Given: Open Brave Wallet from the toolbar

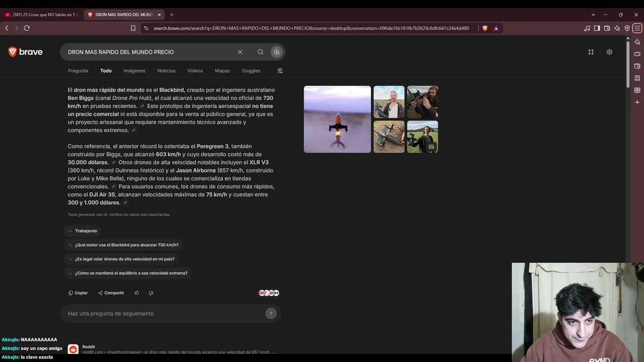Looking at the screenshot, I should pos(607,28).
